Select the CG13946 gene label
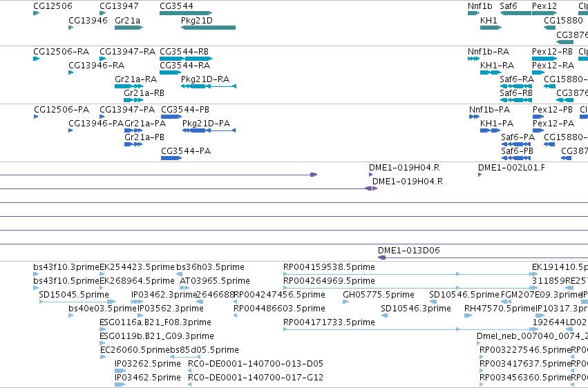 88,20
